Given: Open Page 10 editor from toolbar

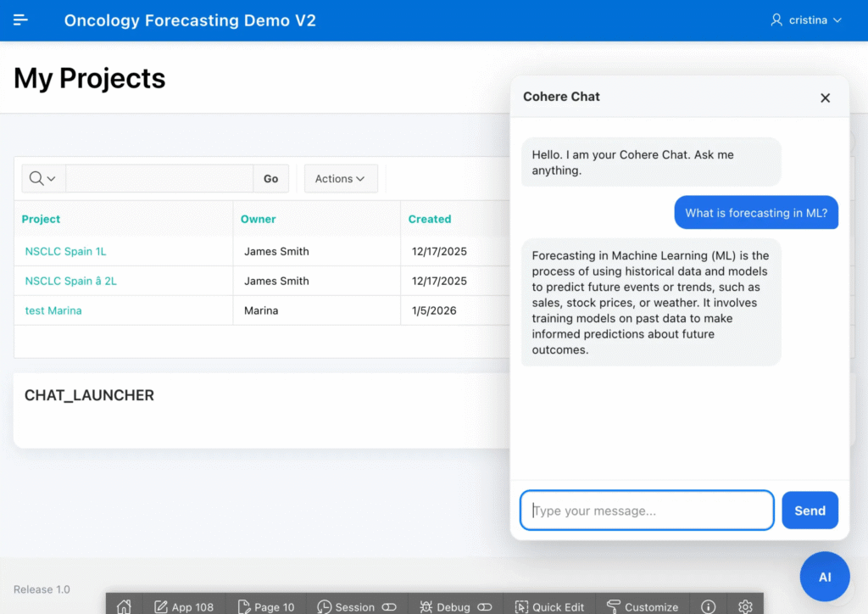Looking at the screenshot, I should [x=266, y=606].
